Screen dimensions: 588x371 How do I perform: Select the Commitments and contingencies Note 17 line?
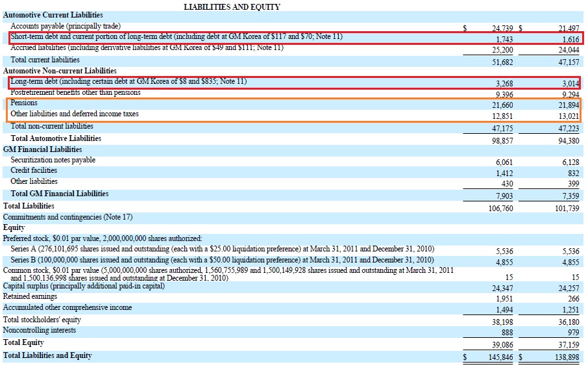click(67, 217)
